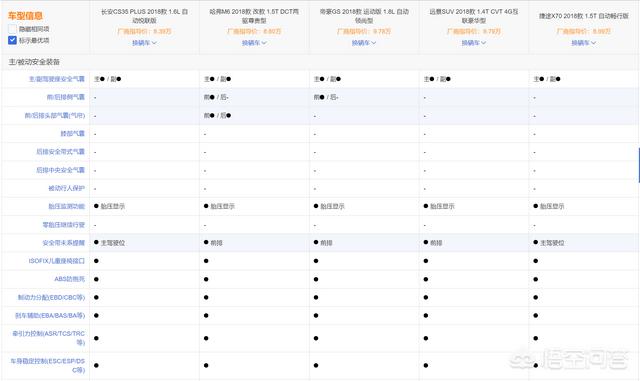The image size is (640, 381).
Task: Select the 帝豪GS 2018款 model title
Action: pyautogui.click(x=364, y=16)
